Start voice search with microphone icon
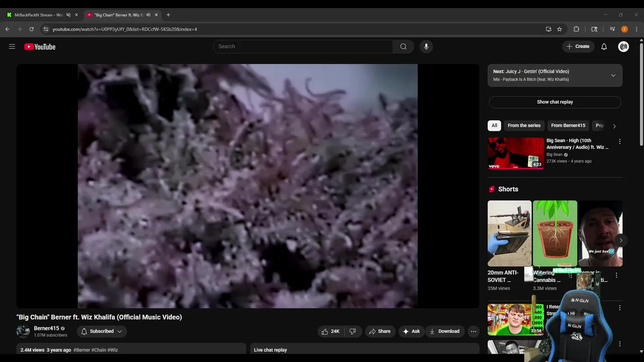The height and width of the screenshot is (362, 644). click(426, 47)
